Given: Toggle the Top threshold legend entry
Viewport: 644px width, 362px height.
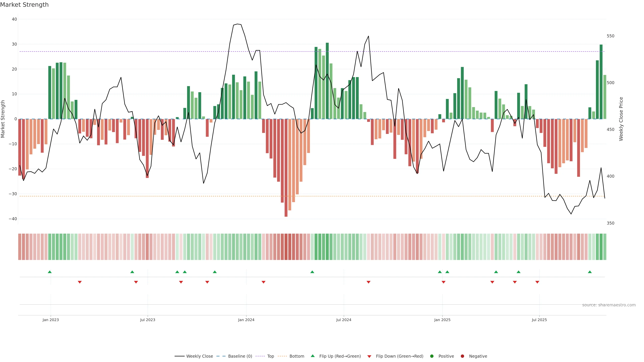Looking at the screenshot, I should (271, 356).
